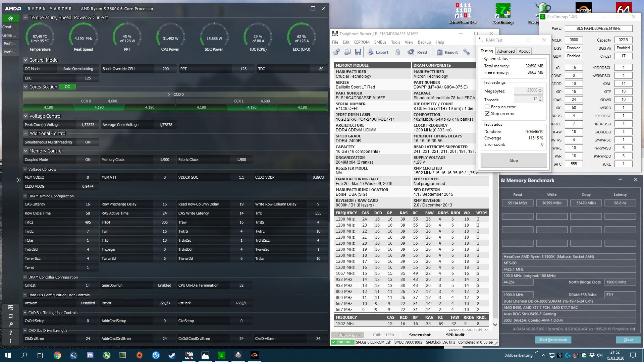Toggle Beep on error checkbox
The width and height of the screenshot is (644, 362).
tap(487, 107)
